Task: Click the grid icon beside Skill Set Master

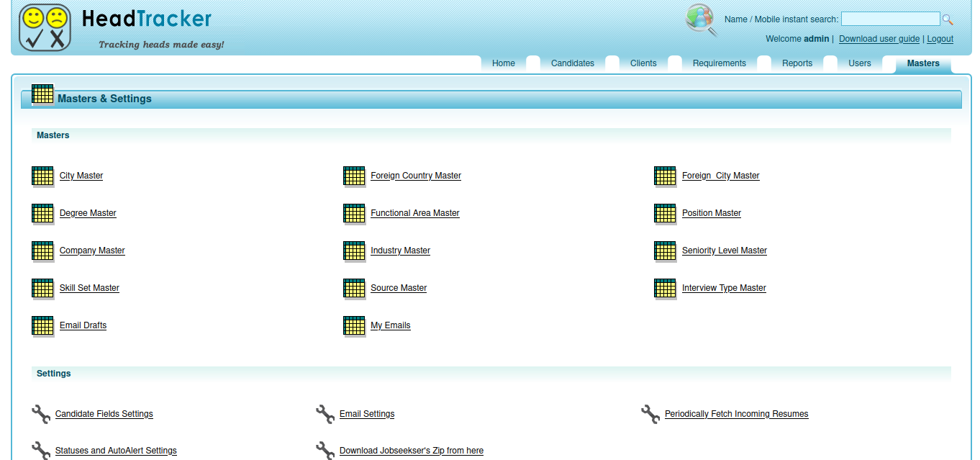Action: (43, 289)
